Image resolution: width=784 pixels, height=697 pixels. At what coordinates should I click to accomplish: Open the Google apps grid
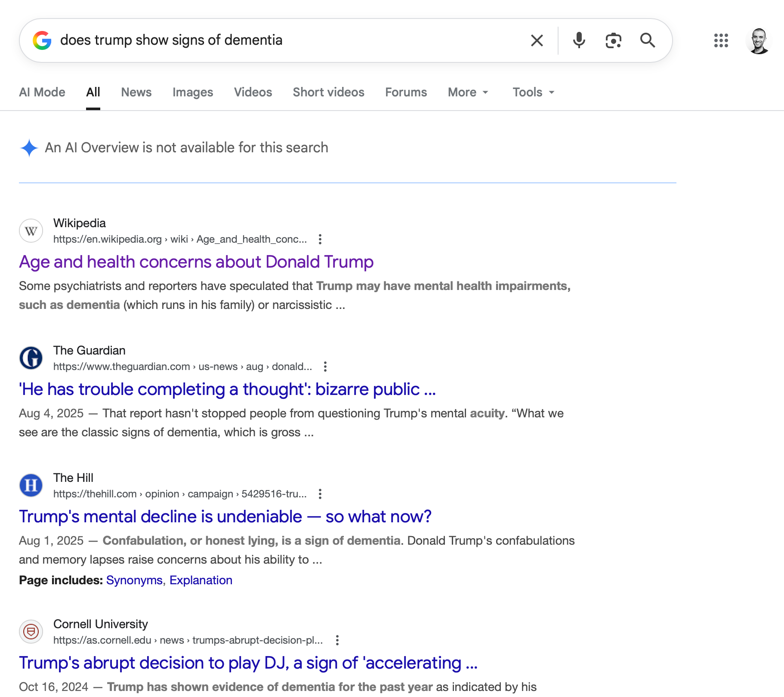(x=721, y=41)
